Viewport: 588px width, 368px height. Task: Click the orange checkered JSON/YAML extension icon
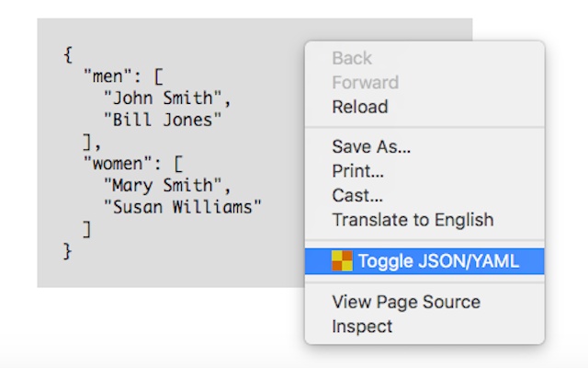point(342,261)
